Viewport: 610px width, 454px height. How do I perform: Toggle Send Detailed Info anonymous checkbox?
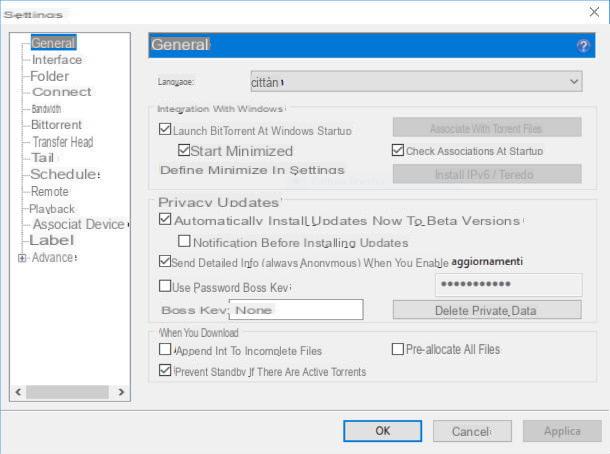click(x=165, y=261)
